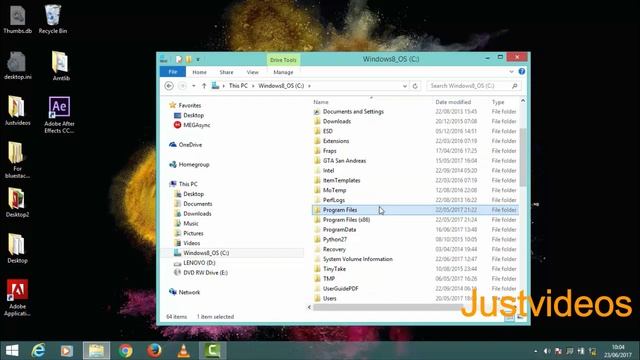The height and width of the screenshot is (360, 640).
Task: Click the horizontal scrollbar in file list
Action: click(x=388, y=307)
